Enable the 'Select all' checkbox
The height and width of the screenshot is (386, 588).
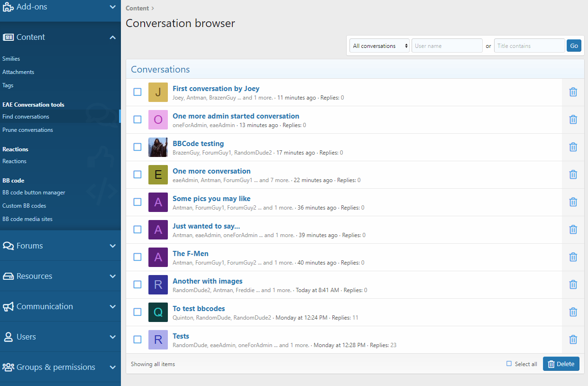click(x=509, y=364)
